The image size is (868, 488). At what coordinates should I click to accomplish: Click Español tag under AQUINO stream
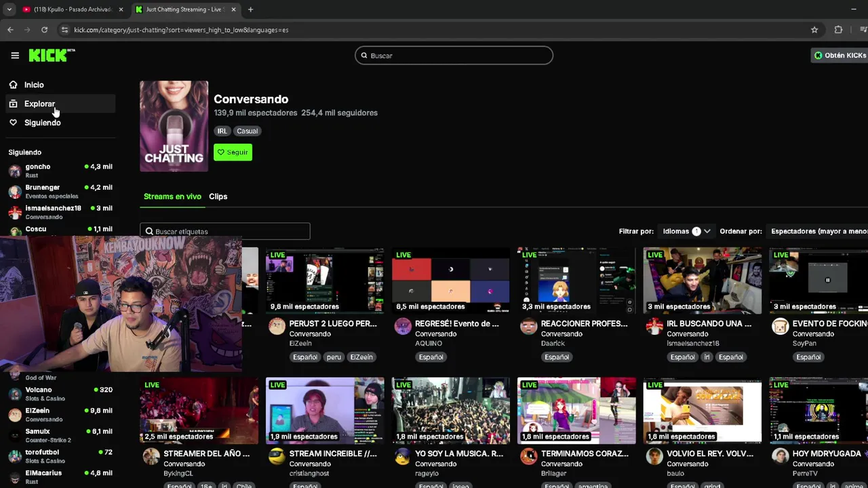point(431,357)
